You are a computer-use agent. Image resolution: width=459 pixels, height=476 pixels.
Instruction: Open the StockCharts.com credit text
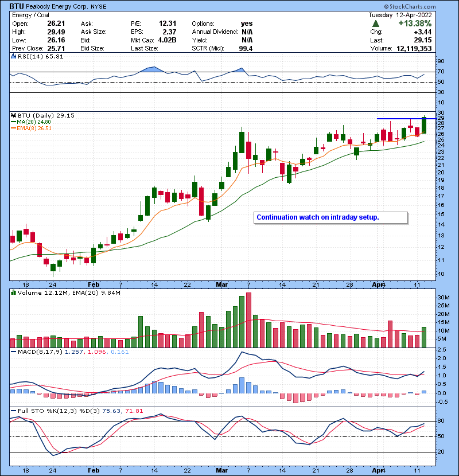click(412, 6)
